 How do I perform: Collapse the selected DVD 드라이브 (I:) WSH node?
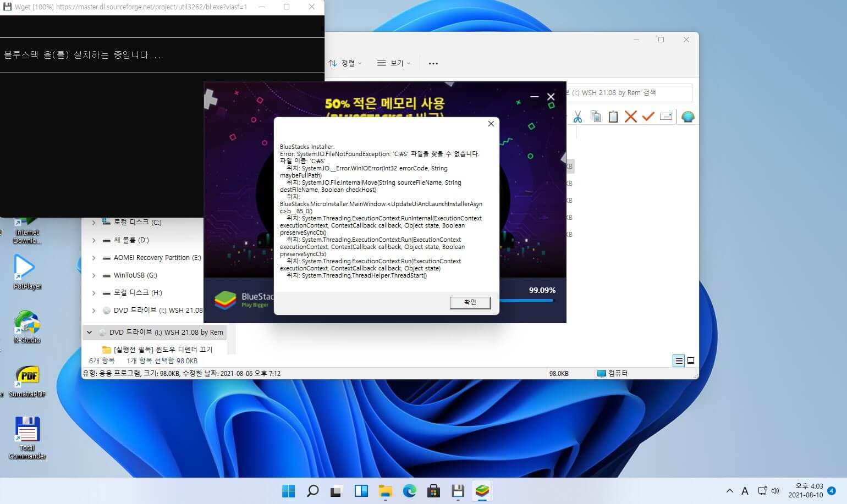pyautogui.click(x=89, y=333)
